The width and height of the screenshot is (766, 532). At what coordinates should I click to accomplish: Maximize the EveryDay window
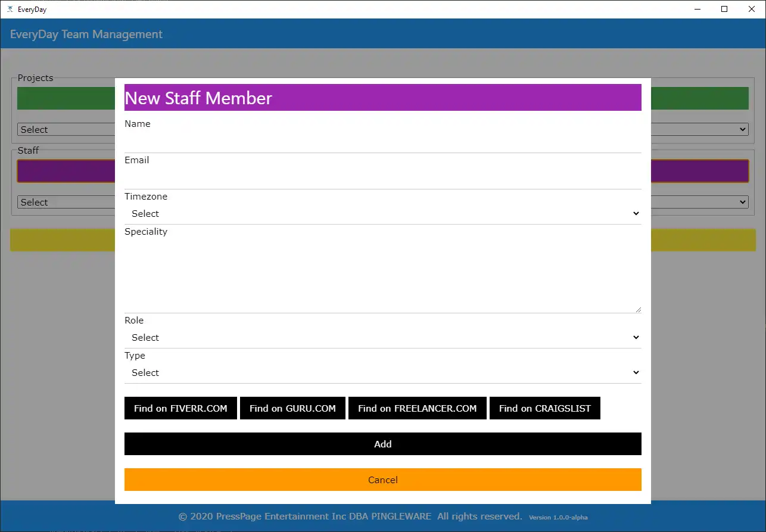(724, 9)
